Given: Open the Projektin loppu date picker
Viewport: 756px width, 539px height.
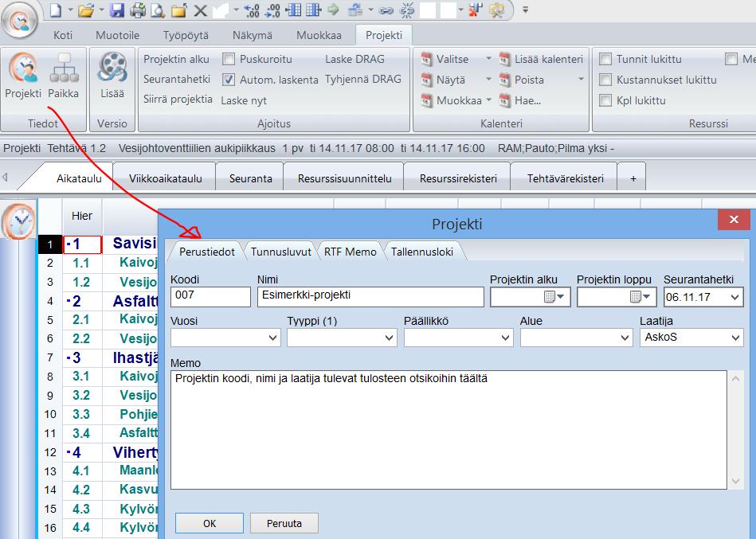Looking at the screenshot, I should [x=640, y=297].
